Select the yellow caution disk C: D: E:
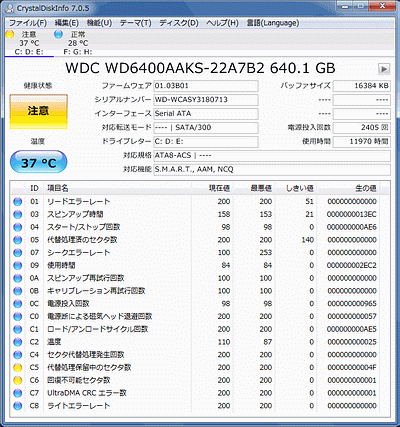 [29, 43]
